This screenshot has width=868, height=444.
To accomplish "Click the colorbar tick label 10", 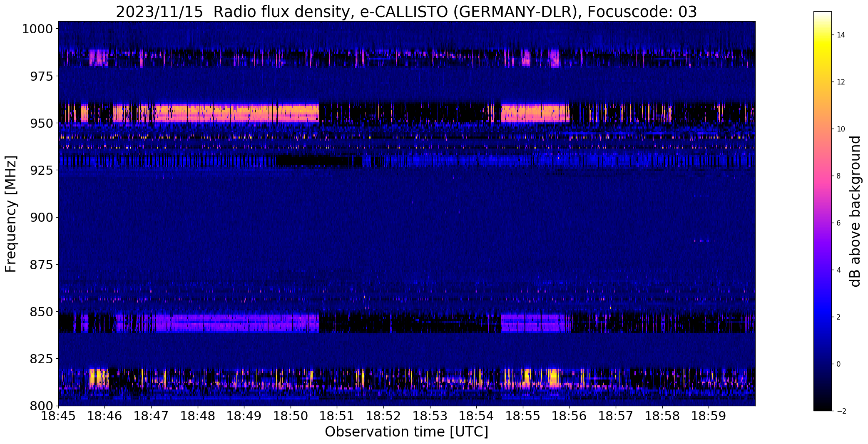I will click(x=841, y=129).
